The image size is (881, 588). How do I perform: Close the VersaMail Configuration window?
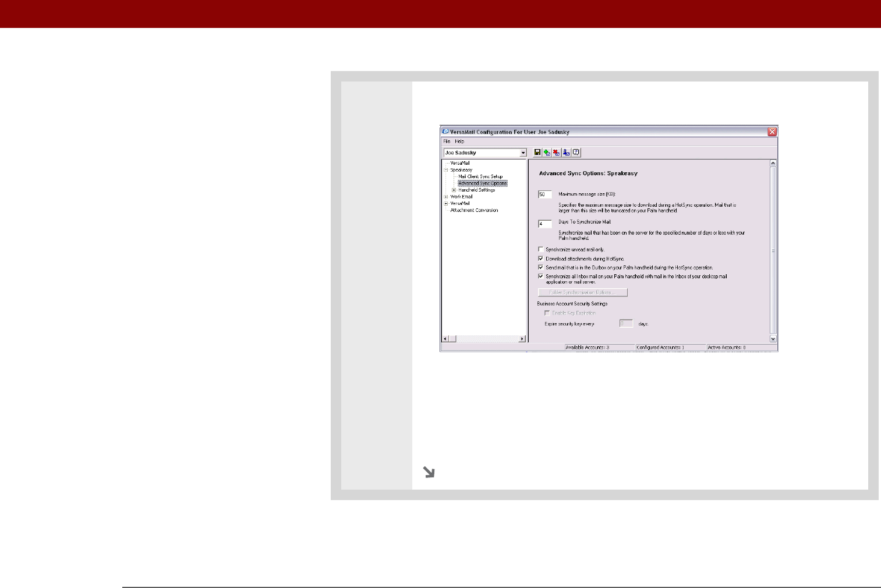coord(772,132)
